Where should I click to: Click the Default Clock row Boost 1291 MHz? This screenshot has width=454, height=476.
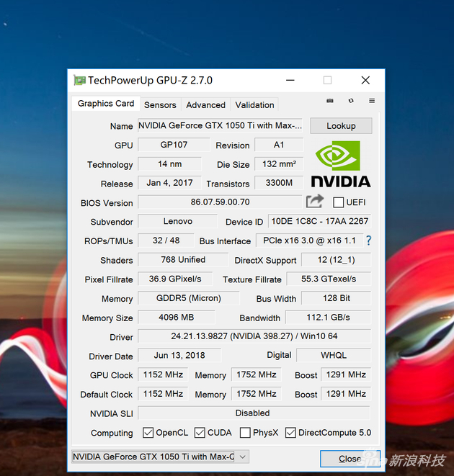pos(346,394)
